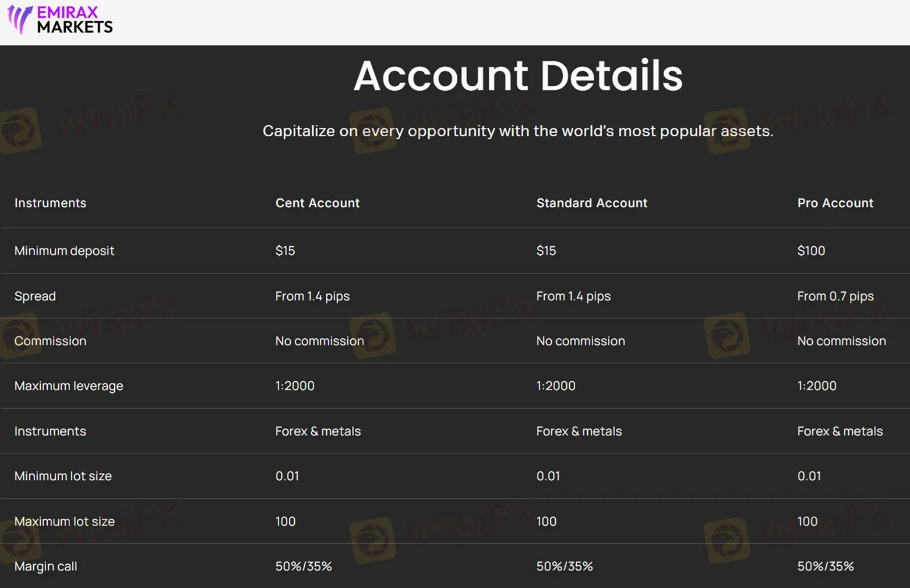
Task: Click the Minimum deposit row label
Action: point(64,251)
